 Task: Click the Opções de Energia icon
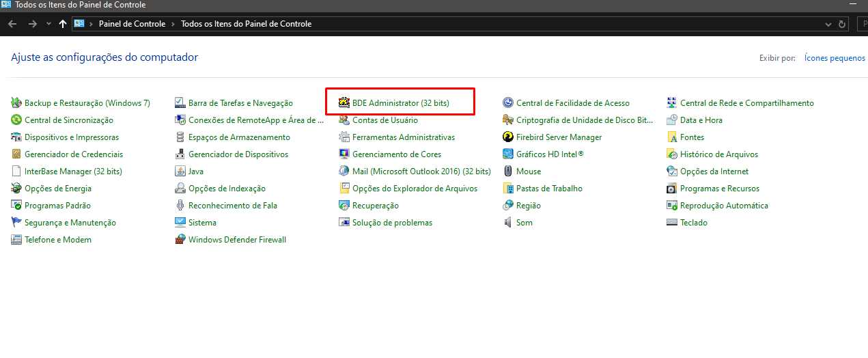point(17,189)
